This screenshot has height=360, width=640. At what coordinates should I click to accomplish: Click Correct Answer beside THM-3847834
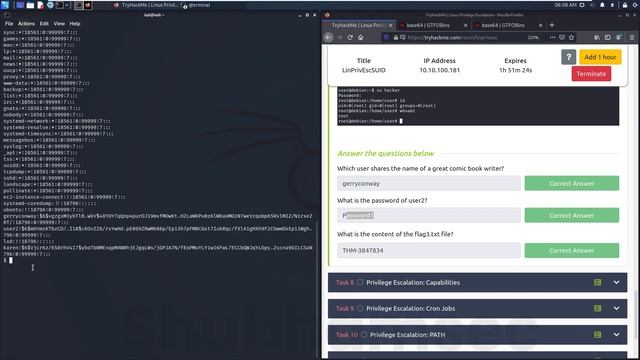[572, 250]
